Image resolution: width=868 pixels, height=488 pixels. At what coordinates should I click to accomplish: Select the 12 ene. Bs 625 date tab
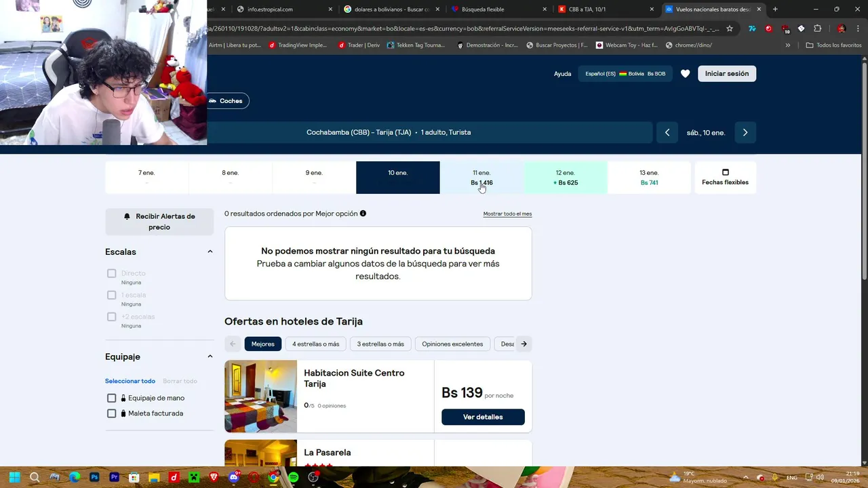pos(566,178)
